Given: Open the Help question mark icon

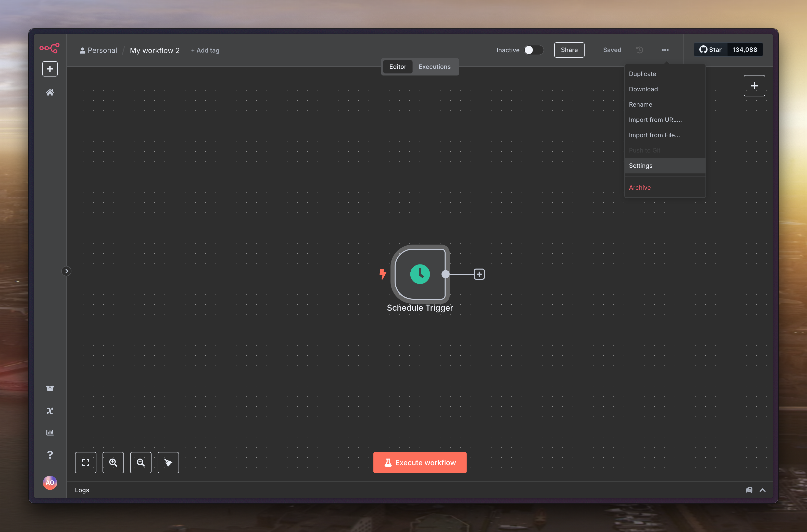Looking at the screenshot, I should (50, 455).
